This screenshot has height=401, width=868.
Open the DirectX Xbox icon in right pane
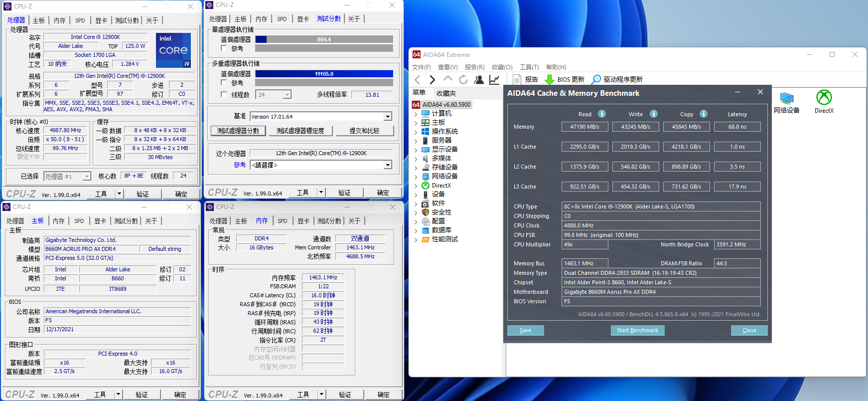point(824,98)
